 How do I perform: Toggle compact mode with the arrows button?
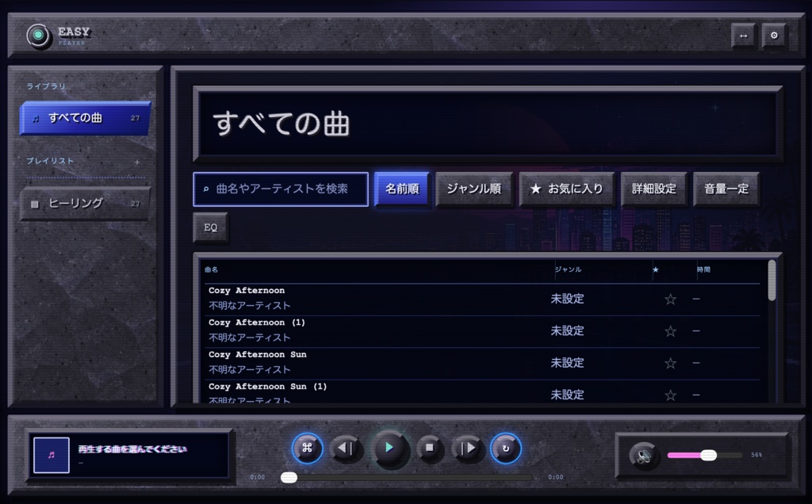pos(743,36)
